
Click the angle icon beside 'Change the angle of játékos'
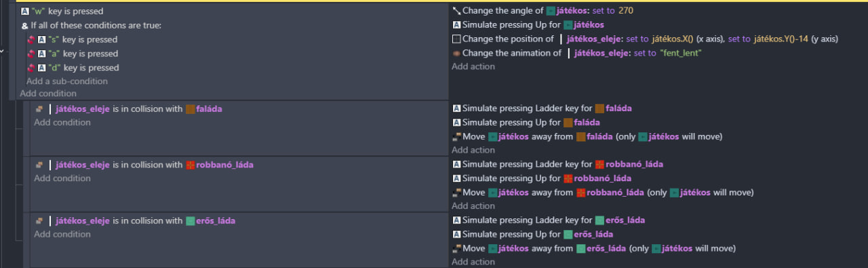click(x=456, y=11)
